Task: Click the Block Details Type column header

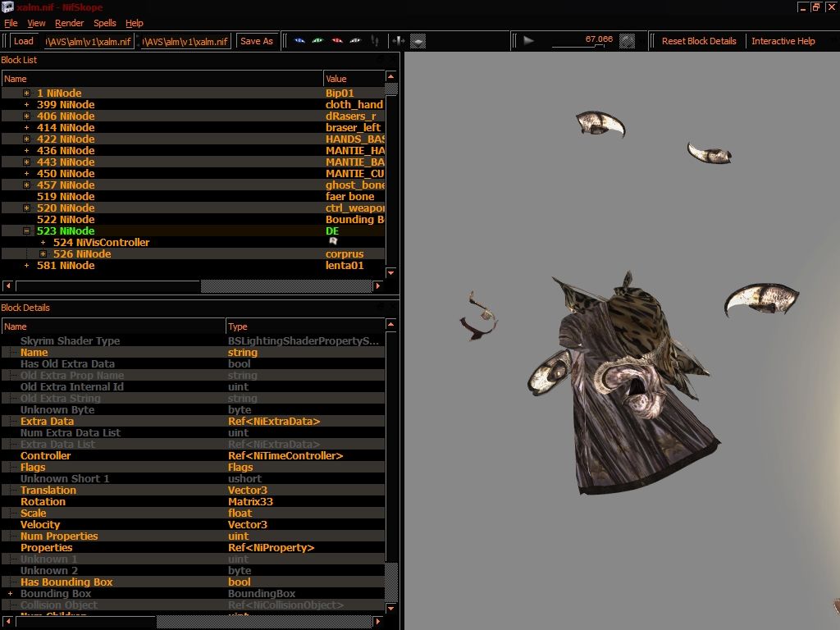Action: (305, 326)
